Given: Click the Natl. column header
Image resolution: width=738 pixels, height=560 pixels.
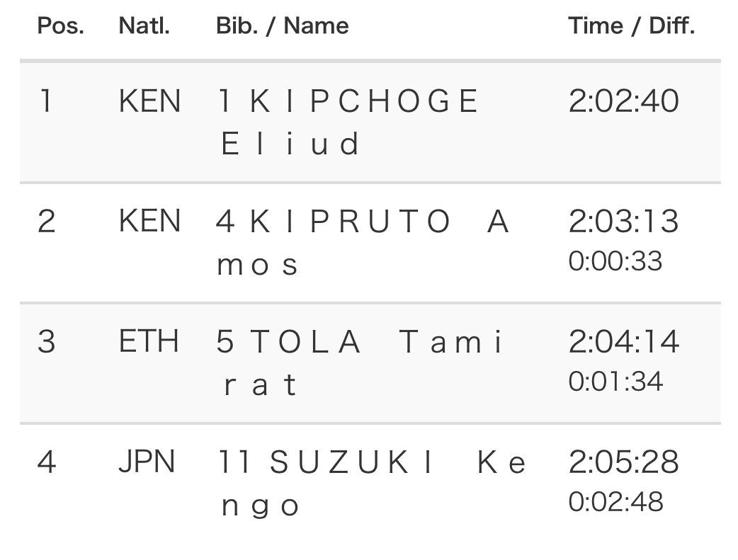Looking at the screenshot, I should point(144,26).
